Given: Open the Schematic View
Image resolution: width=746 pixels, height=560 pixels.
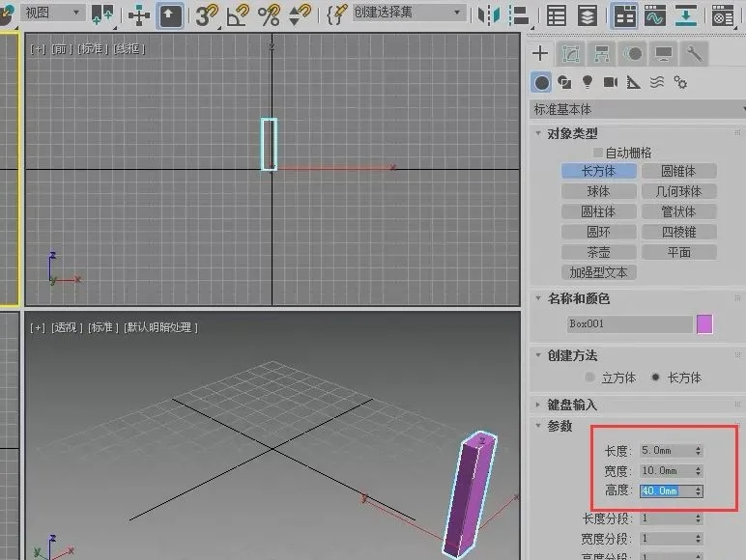Looking at the screenshot, I should click(x=685, y=15).
